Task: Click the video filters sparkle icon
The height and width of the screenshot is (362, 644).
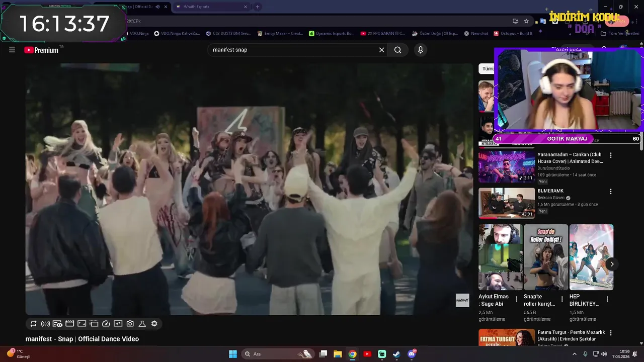Action: click(x=118, y=324)
